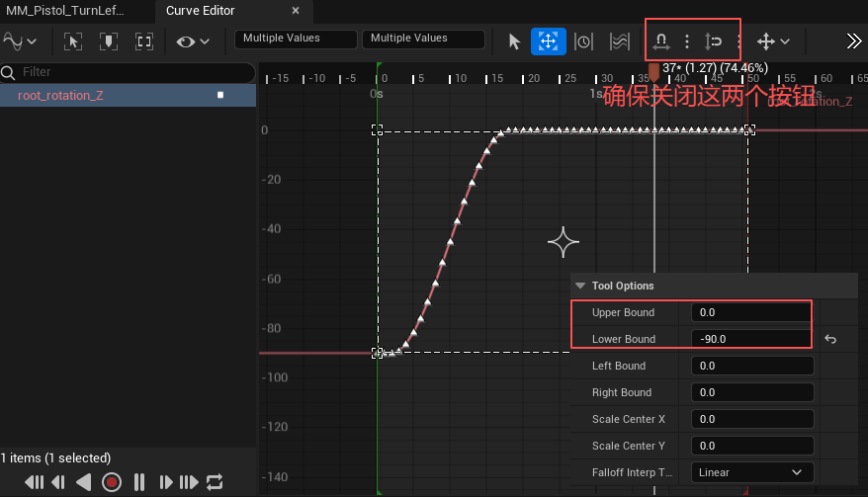Image resolution: width=868 pixels, height=497 pixels.
Task: Close the Curve Editor tab
Action: (x=296, y=11)
